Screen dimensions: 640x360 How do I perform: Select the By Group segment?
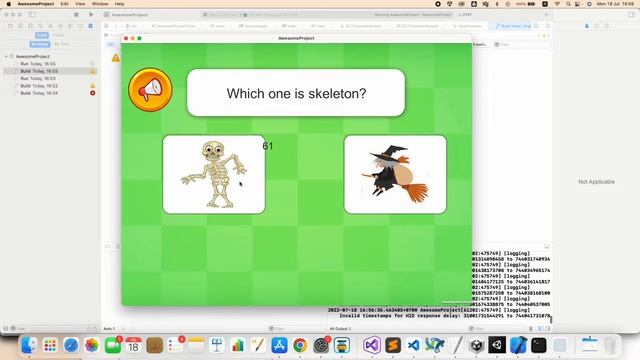(40, 44)
